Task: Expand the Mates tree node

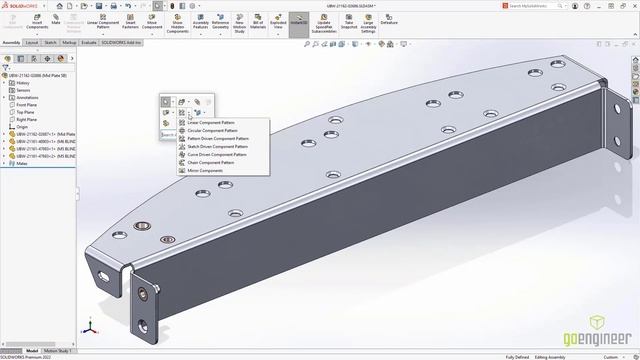Action: (4, 163)
